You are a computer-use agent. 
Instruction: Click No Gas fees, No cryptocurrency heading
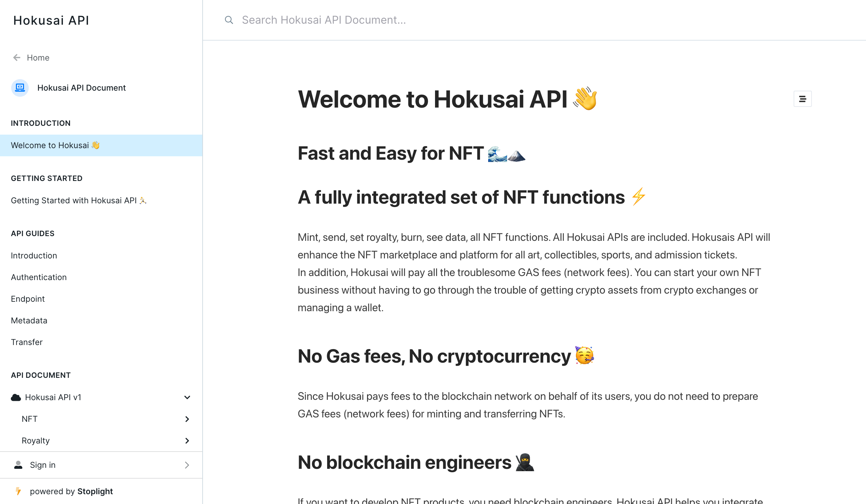tap(446, 356)
